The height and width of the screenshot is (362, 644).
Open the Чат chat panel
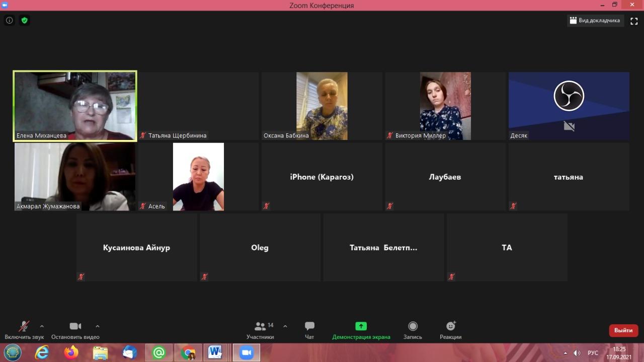pos(309,330)
